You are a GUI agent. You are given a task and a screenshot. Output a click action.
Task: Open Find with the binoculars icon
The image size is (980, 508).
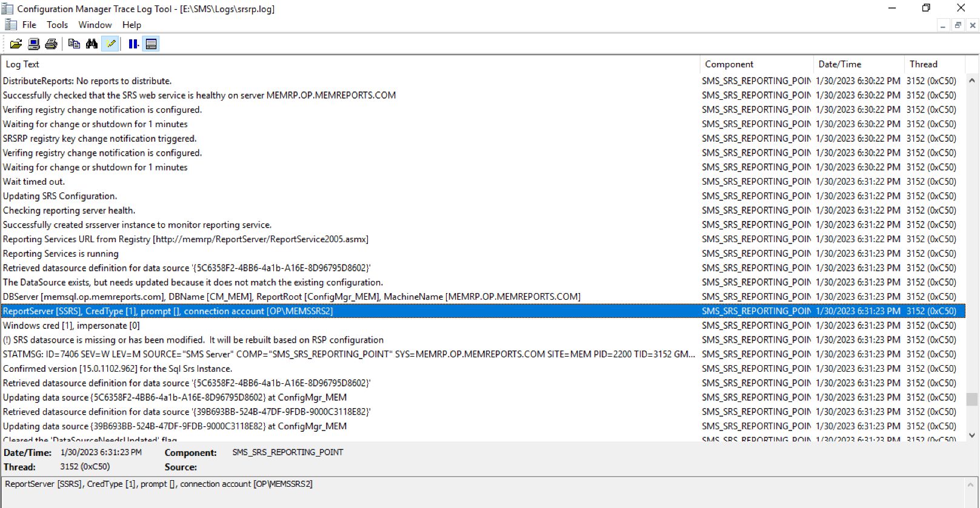(x=92, y=44)
